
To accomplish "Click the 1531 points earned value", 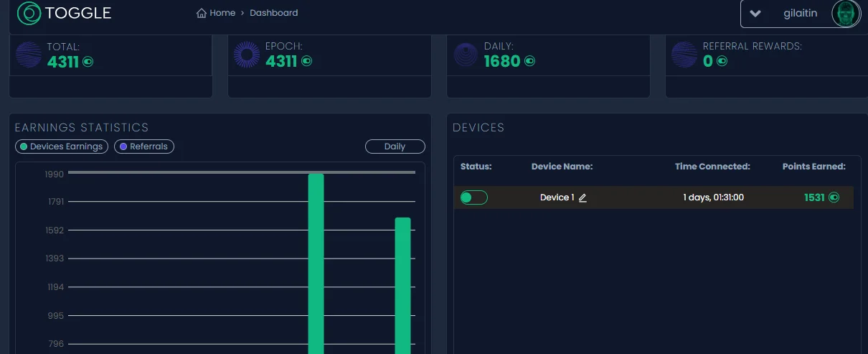I will tap(815, 197).
